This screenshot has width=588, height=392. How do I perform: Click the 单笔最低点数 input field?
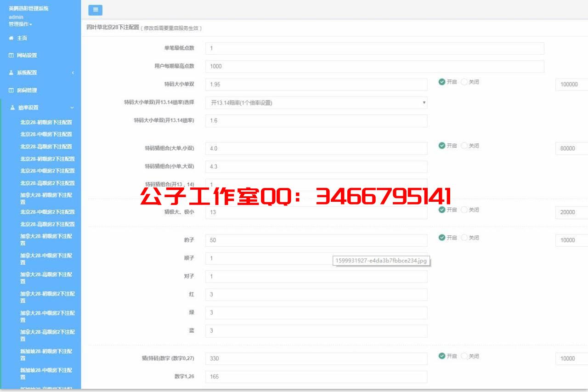pyautogui.click(x=375, y=48)
